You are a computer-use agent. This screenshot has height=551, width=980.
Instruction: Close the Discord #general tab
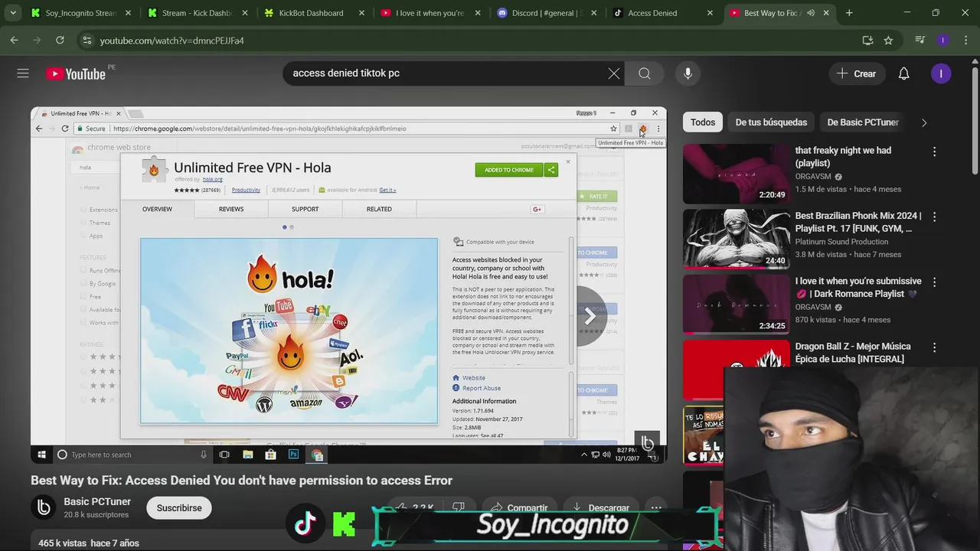click(593, 13)
